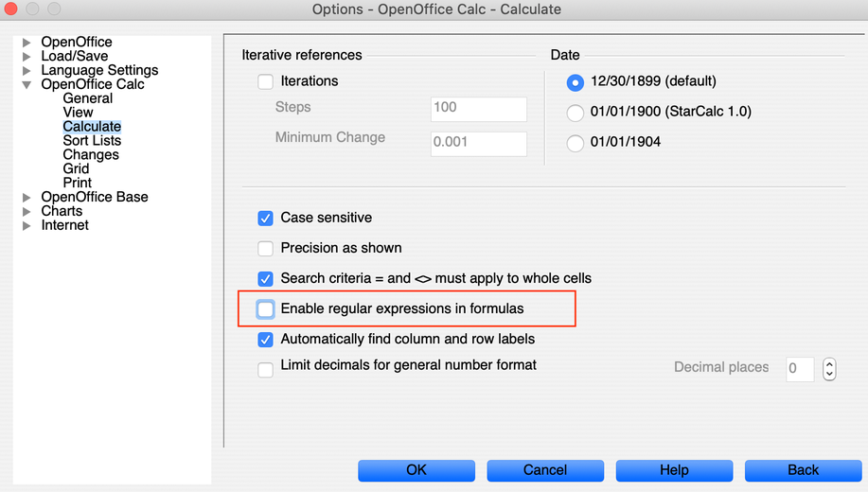868x492 pixels.
Task: Select the 12/30/1899 (default) date option
Action: pyautogui.click(x=576, y=82)
